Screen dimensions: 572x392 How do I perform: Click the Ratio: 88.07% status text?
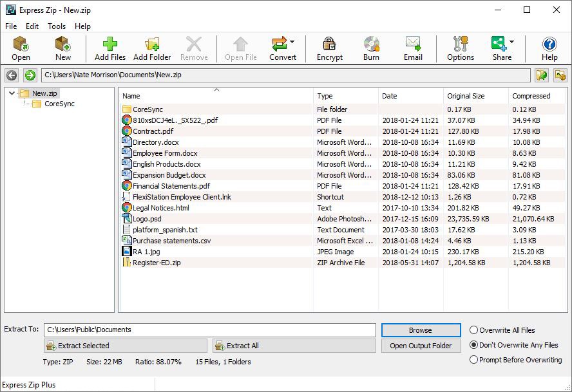(x=158, y=362)
